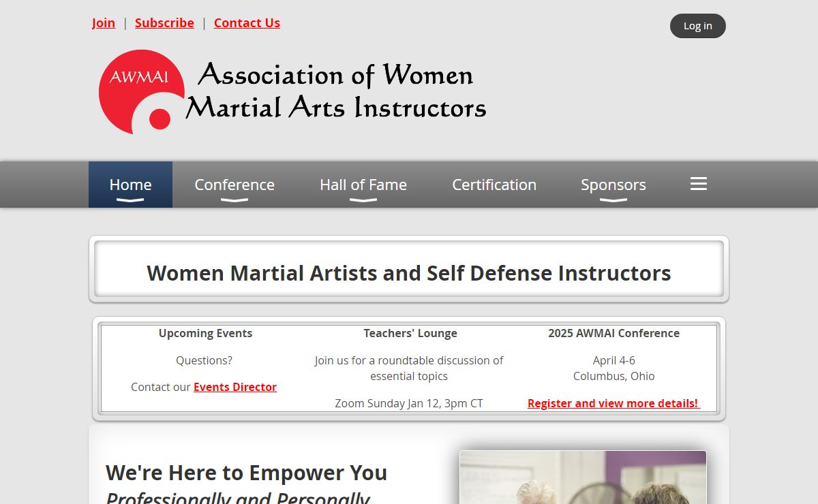This screenshot has width=818, height=504.
Task: Click the Log in button
Action: [698, 26]
